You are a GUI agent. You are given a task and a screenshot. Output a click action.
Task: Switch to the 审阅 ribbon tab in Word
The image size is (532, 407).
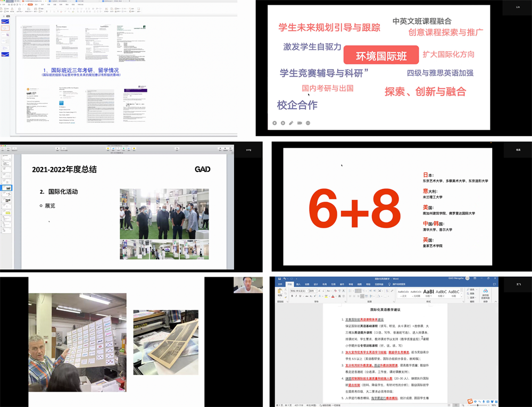point(351,284)
